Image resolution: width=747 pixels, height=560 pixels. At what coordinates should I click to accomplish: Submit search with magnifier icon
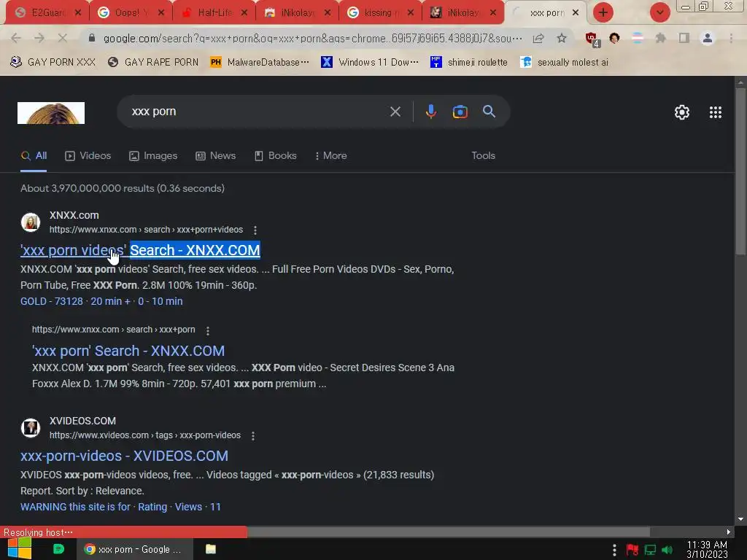click(489, 112)
